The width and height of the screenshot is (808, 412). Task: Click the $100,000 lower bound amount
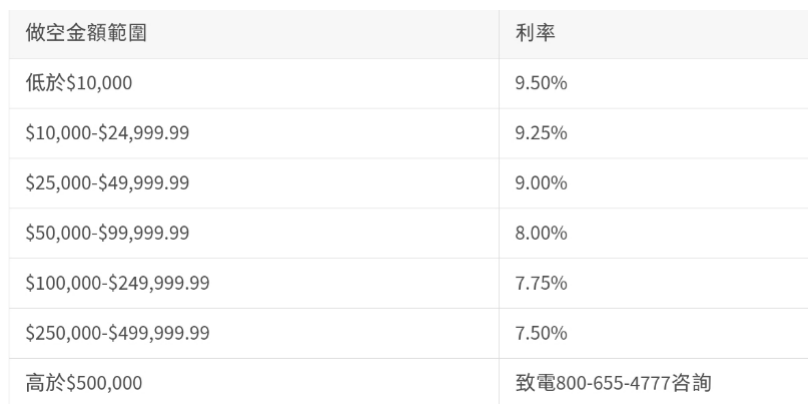coord(58,284)
